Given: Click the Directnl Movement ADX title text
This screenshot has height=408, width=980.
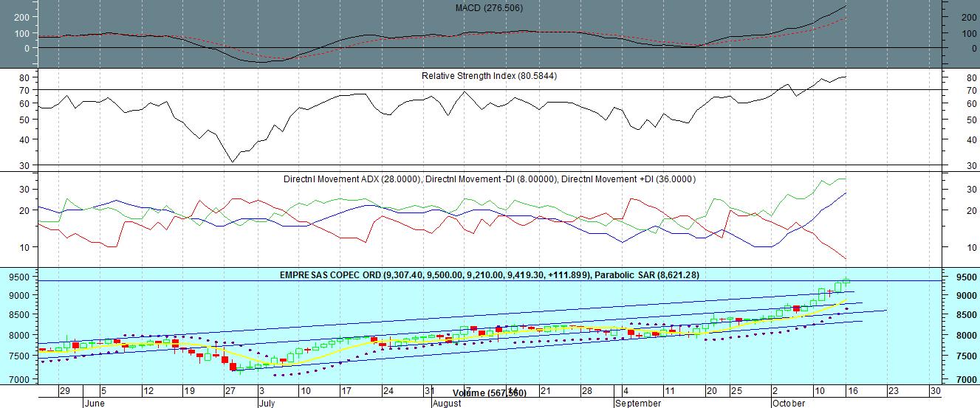Looking at the screenshot, I should click(x=352, y=179).
